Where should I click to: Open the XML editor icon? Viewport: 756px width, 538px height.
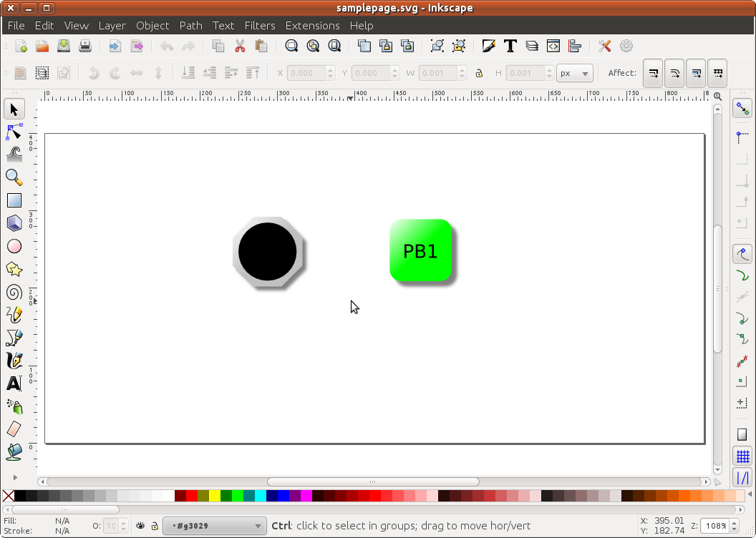point(553,46)
